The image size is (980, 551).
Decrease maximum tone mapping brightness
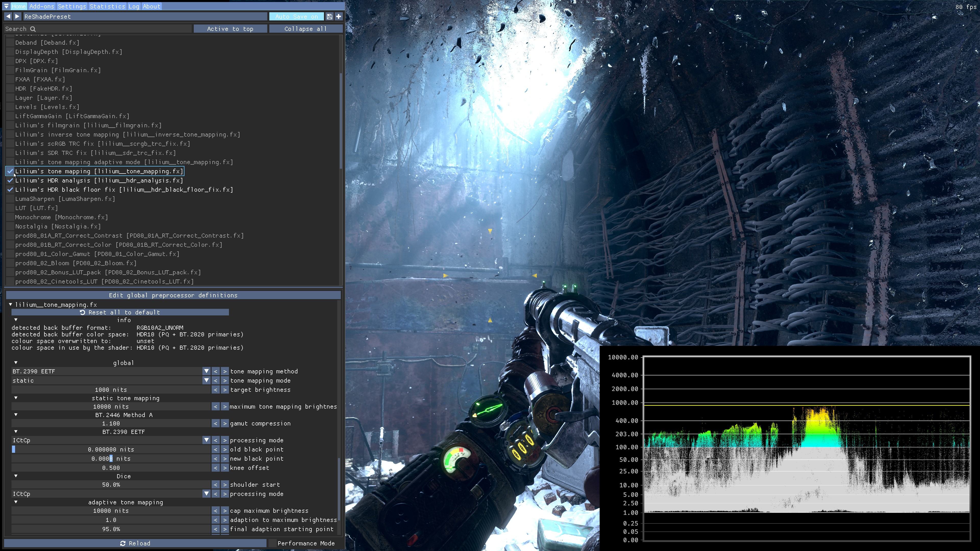(216, 407)
